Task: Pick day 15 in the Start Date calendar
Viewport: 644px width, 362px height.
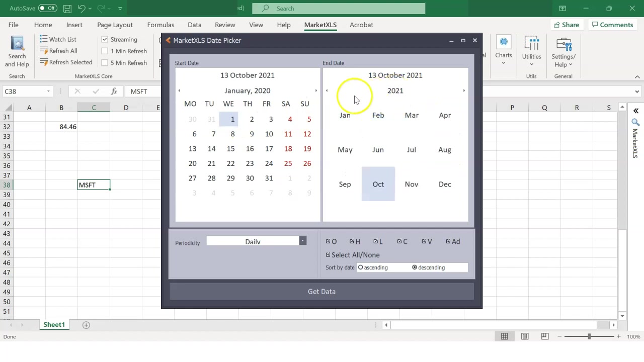Action: click(230, 149)
